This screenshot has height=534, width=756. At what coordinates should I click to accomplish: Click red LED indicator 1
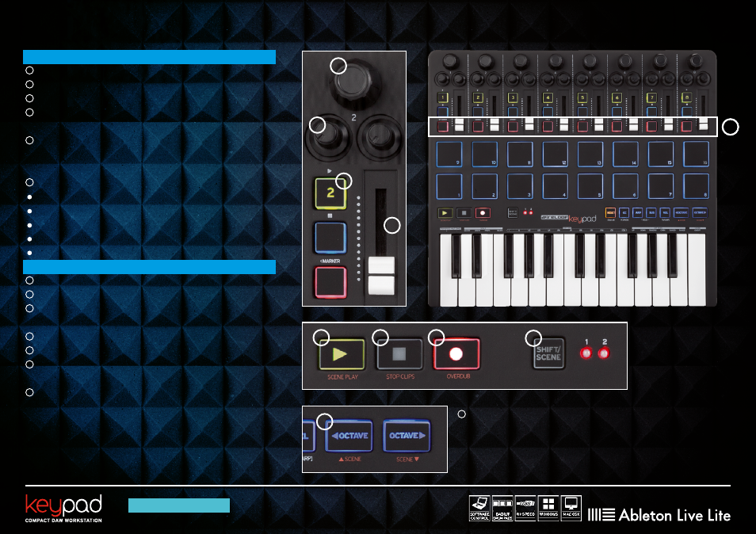[586, 353]
